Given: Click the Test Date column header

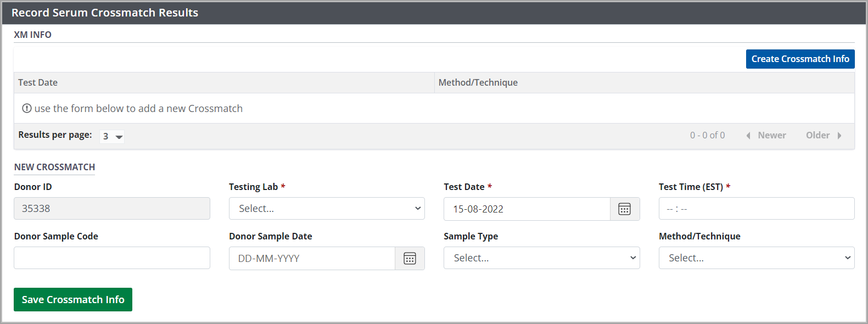Looking at the screenshot, I should click(38, 82).
